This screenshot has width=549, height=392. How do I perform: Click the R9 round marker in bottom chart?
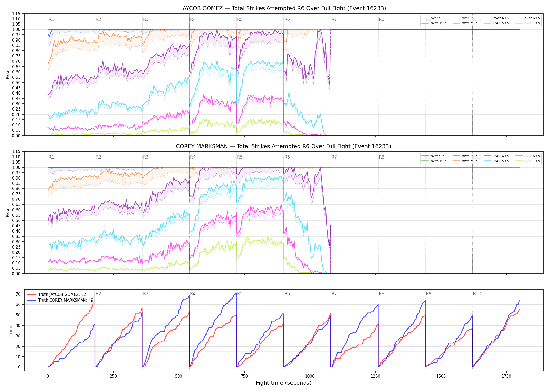pyautogui.click(x=428, y=294)
